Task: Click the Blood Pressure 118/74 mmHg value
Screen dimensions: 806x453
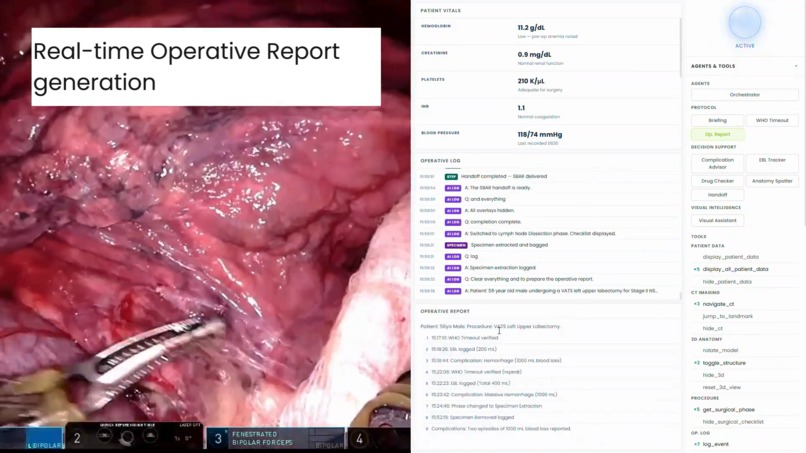Action: [x=540, y=135]
